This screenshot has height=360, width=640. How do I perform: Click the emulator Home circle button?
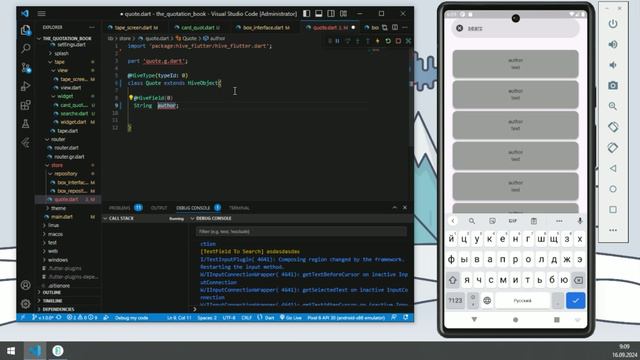[613, 189]
